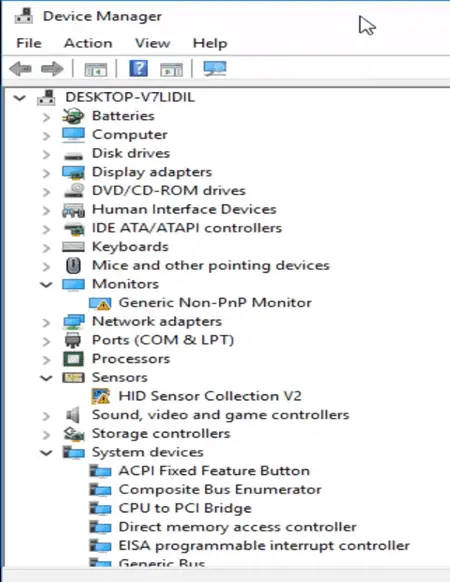This screenshot has height=582, width=450.
Task: Select CPU to PCI Bridge entry
Action: pos(185,508)
